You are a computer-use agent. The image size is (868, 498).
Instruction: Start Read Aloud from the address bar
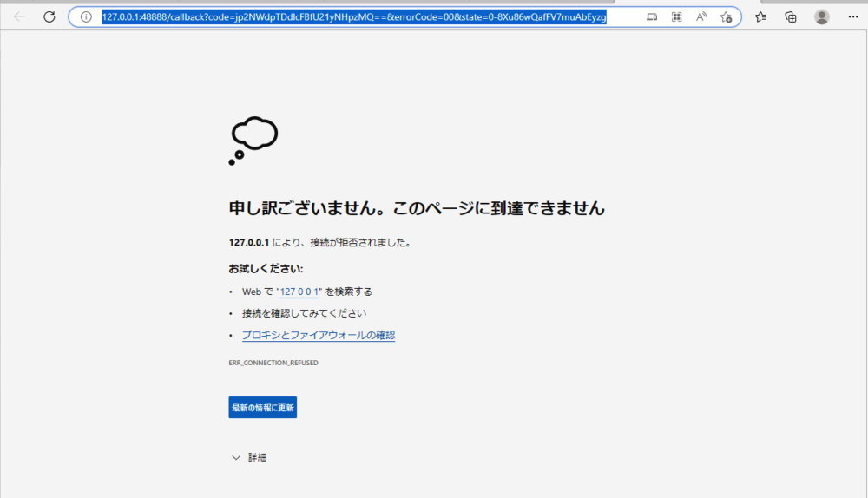(x=701, y=17)
